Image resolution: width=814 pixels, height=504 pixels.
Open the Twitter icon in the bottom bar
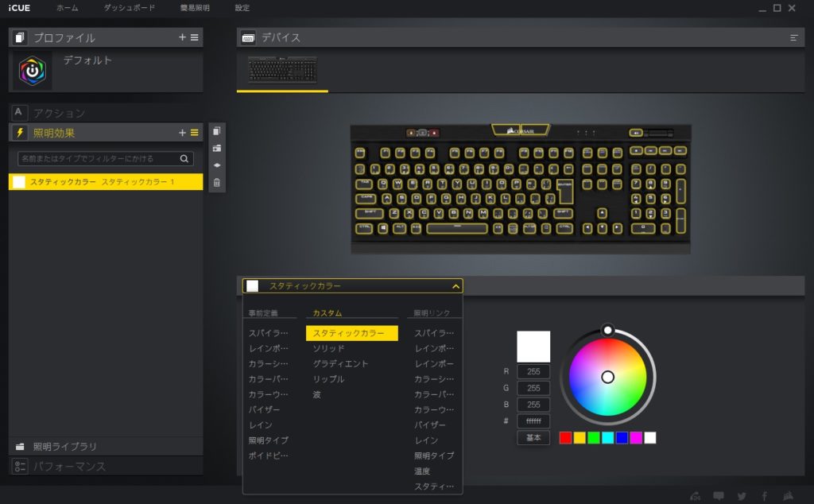pyautogui.click(x=742, y=496)
